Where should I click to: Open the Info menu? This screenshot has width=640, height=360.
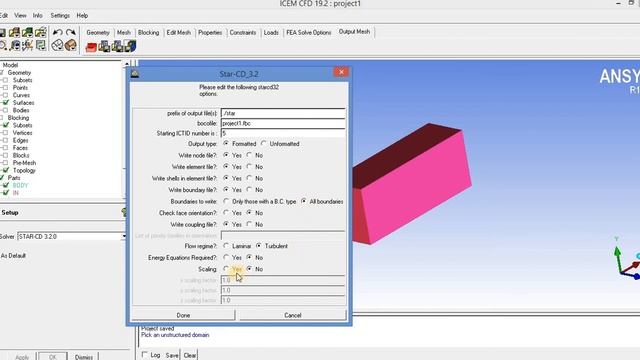(38, 16)
